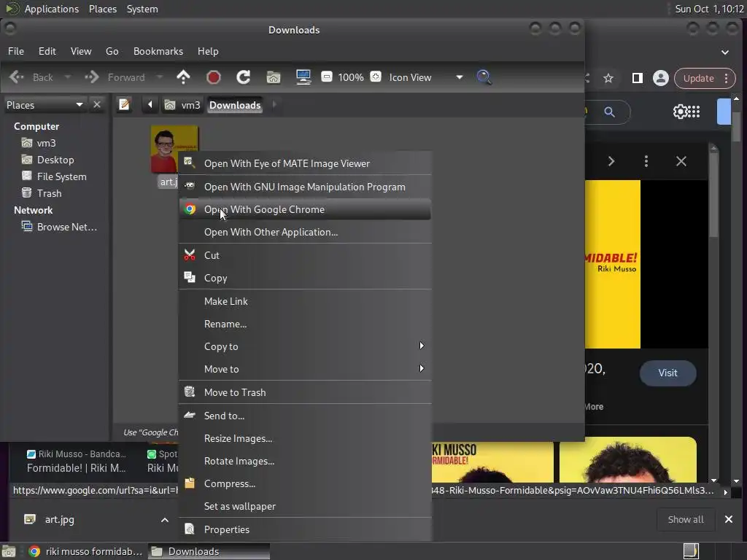Toggle Chrome side panel icon
The image size is (747, 560).
tap(637, 78)
